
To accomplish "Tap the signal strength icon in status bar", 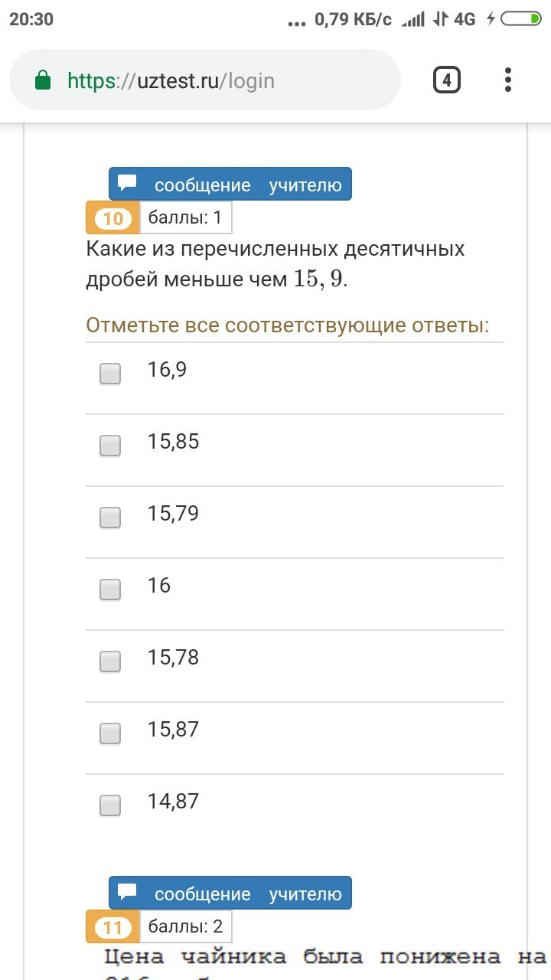I will pyautogui.click(x=413, y=20).
